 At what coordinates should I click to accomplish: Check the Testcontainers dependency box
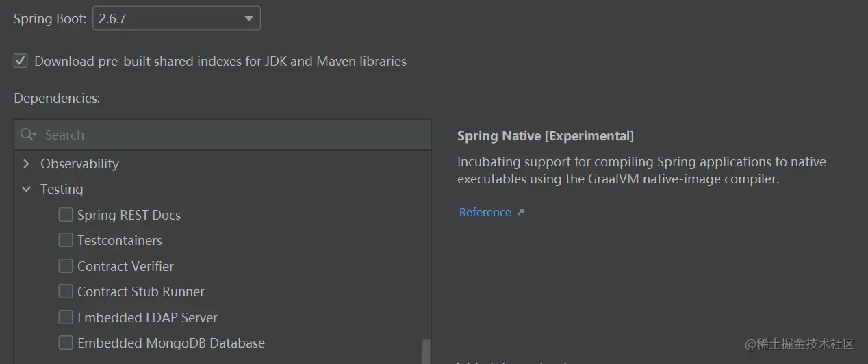point(66,240)
